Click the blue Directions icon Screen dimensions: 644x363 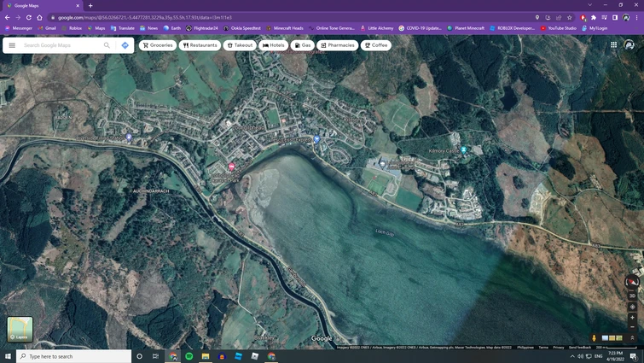(x=125, y=45)
